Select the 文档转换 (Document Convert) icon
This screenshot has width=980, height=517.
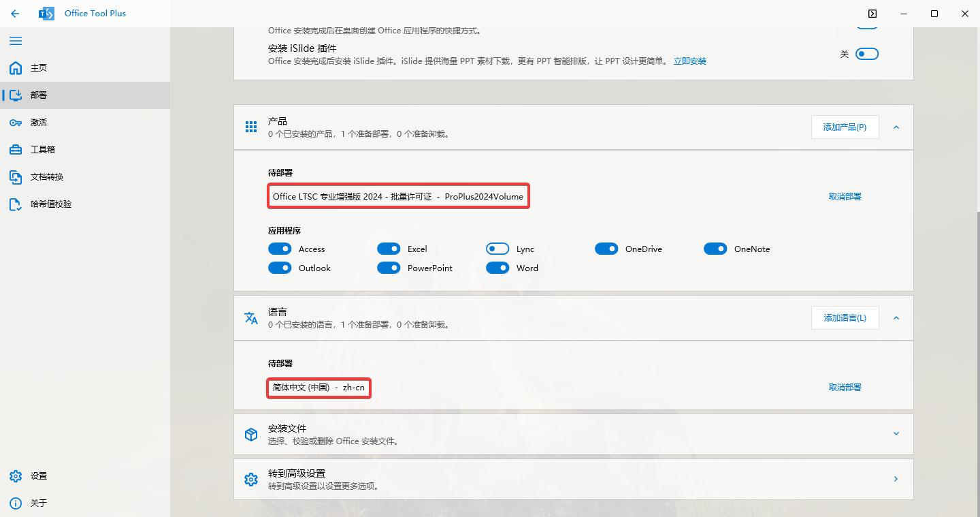15,176
